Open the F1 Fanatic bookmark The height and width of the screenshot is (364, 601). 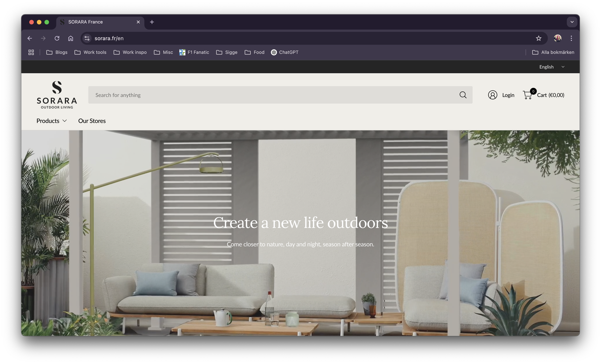194,52
